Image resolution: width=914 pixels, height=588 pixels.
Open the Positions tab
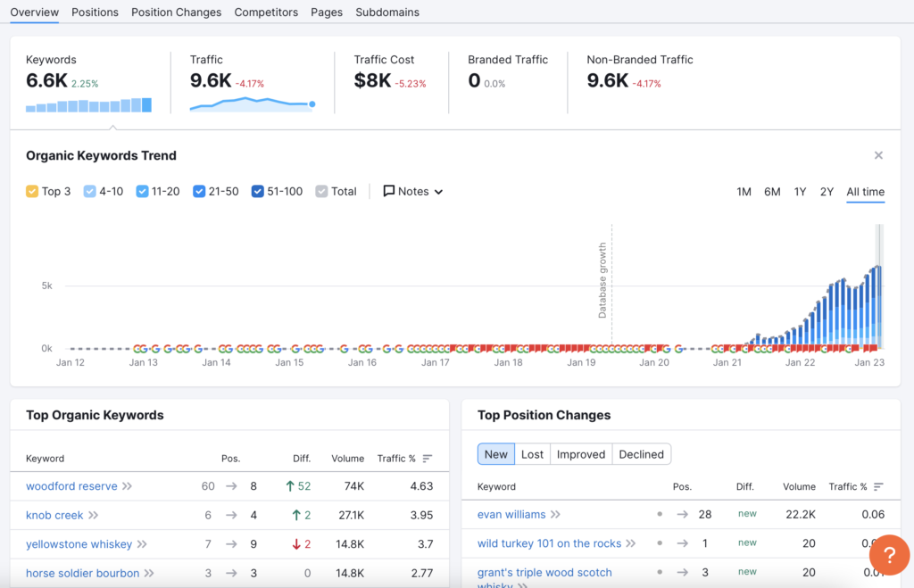click(x=95, y=12)
